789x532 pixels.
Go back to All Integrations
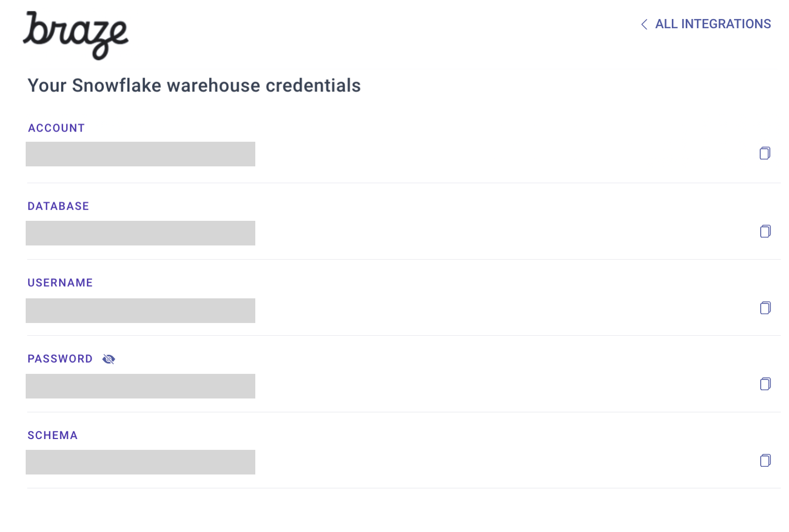[712, 24]
